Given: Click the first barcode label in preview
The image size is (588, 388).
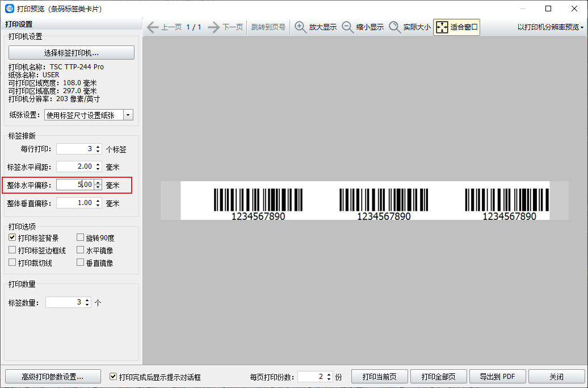Looking at the screenshot, I should [x=258, y=204].
